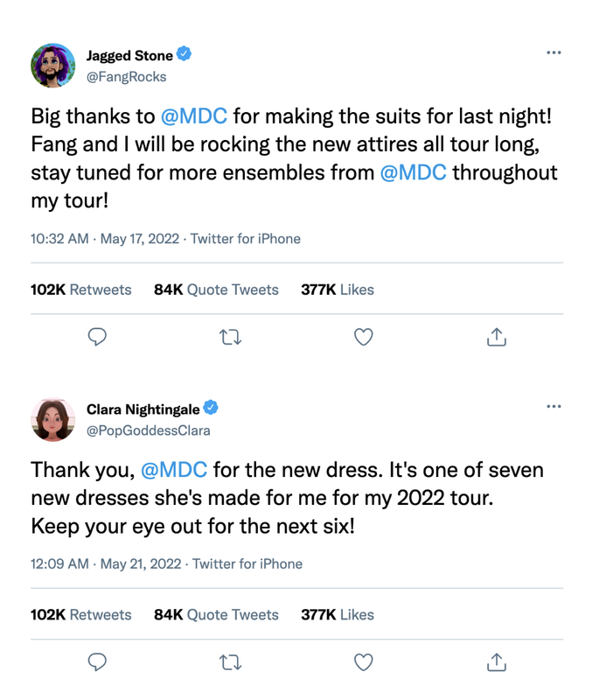Open more options on Clara Nightingale's tweet
The image size is (613, 700).
pyautogui.click(x=553, y=407)
